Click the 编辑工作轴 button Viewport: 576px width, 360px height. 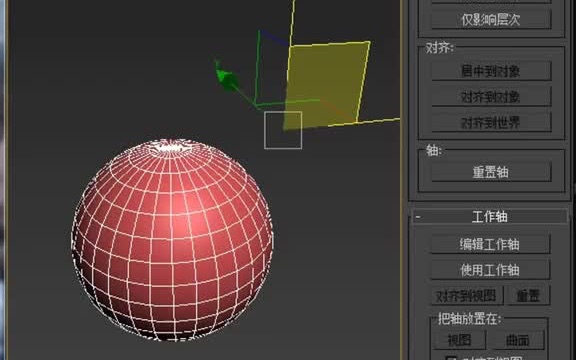click(490, 244)
